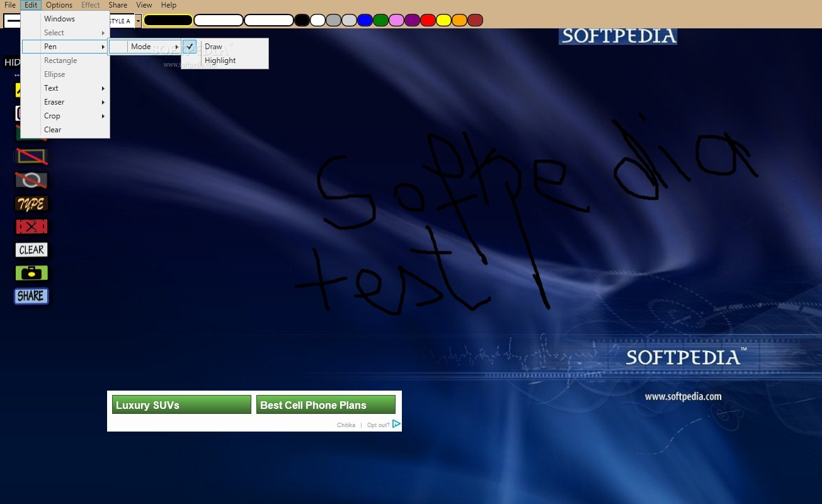Expand the Mode submenu
The height and width of the screenshot is (504, 822).
(x=145, y=47)
